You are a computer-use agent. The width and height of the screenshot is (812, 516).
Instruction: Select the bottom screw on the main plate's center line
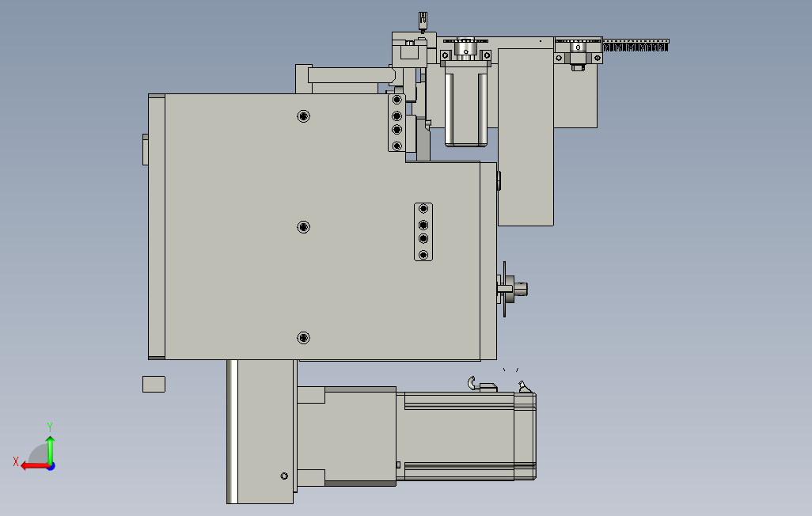point(303,338)
